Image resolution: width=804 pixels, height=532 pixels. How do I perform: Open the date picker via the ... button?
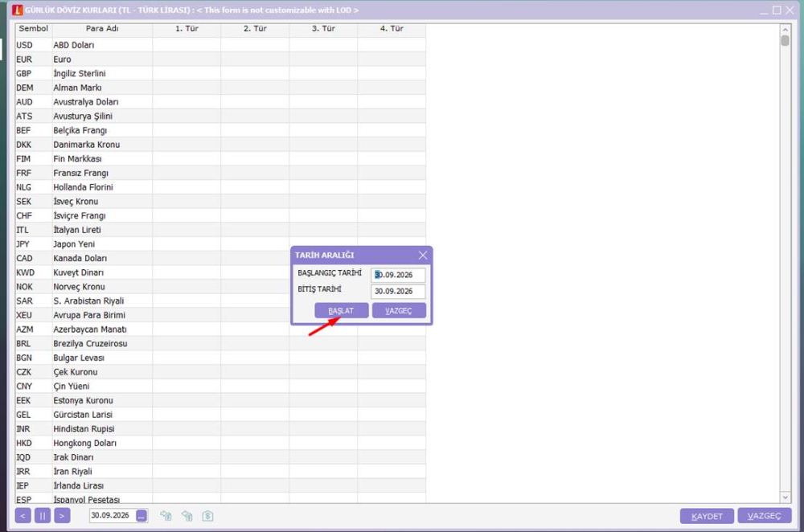[x=142, y=516]
